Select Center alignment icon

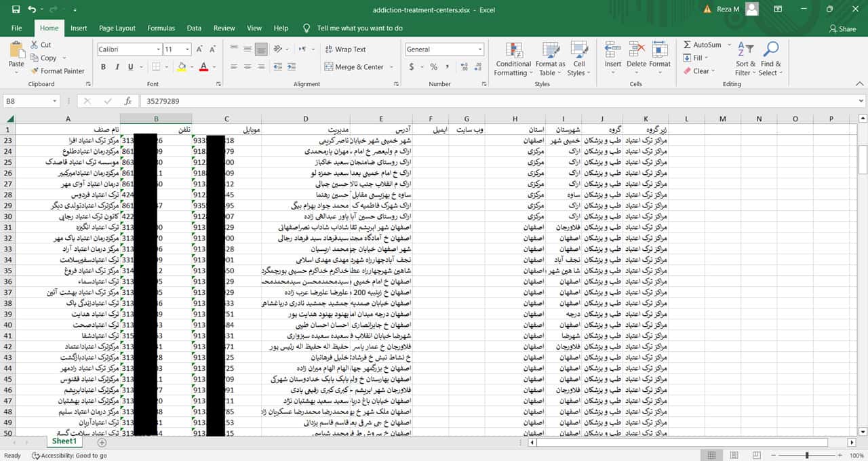tap(248, 67)
